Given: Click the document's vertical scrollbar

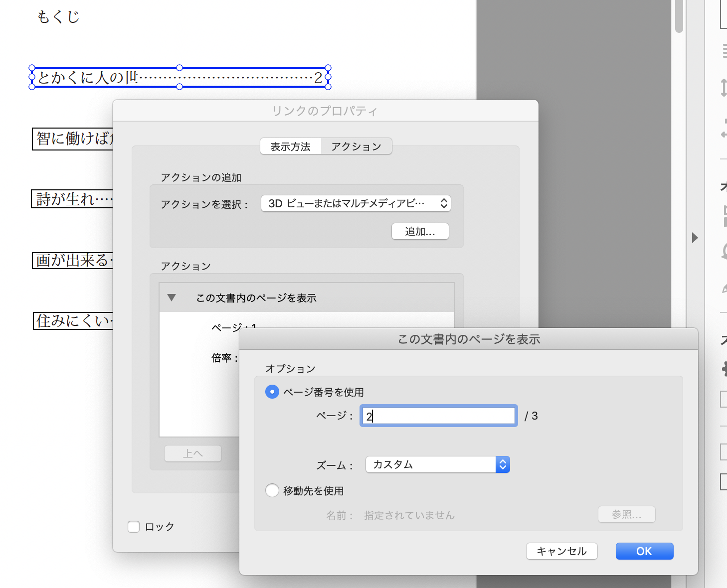Looking at the screenshot, I should pyautogui.click(x=679, y=15).
